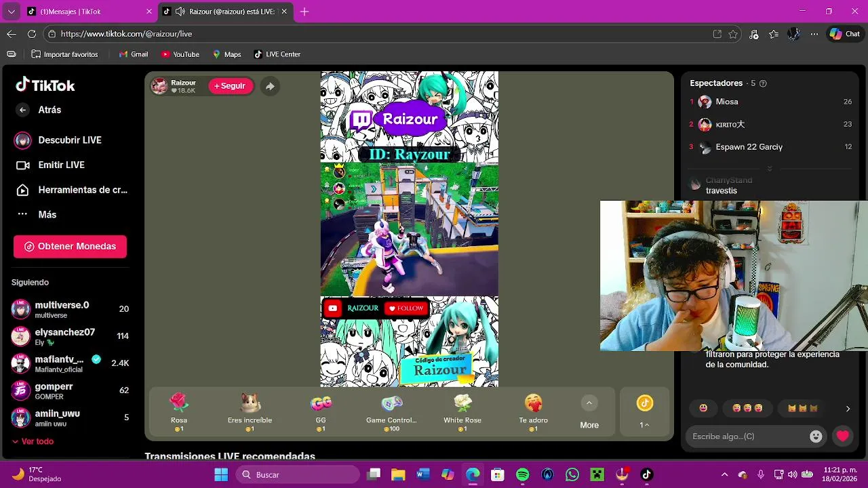
Task: Open emoji picker in chat box
Action: point(816,436)
